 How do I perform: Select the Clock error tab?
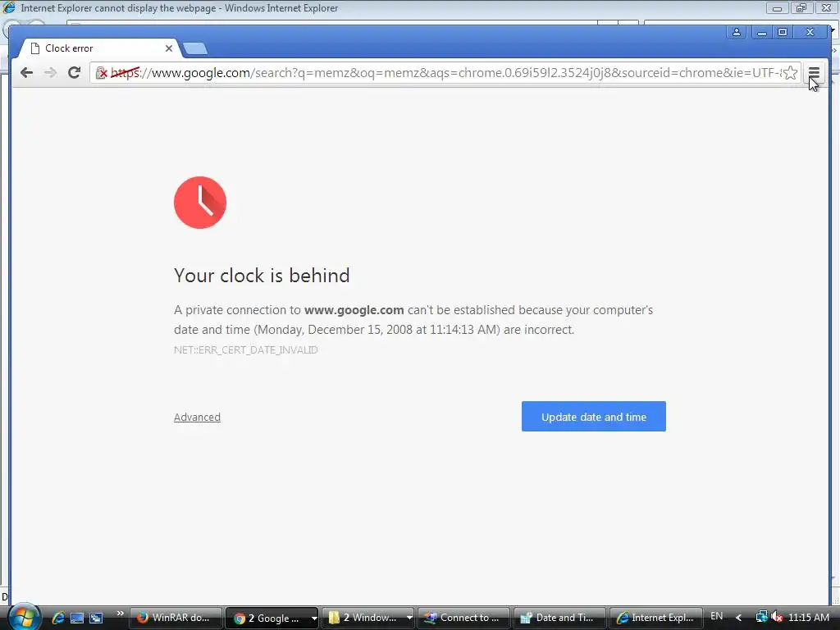pos(98,48)
